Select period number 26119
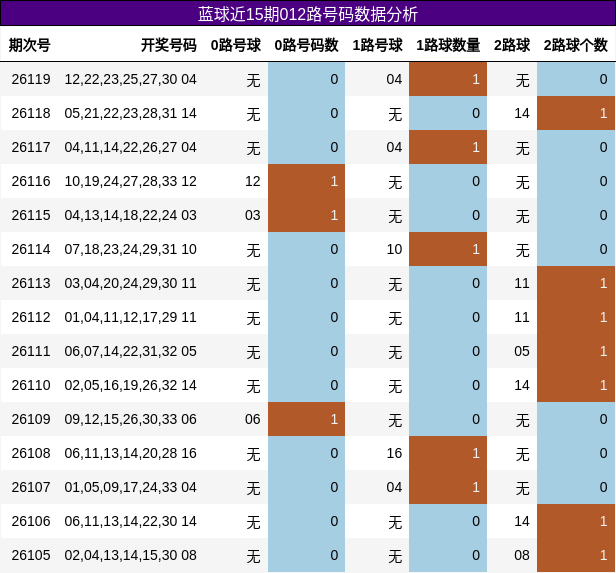The image size is (616, 573). [x=31, y=79]
